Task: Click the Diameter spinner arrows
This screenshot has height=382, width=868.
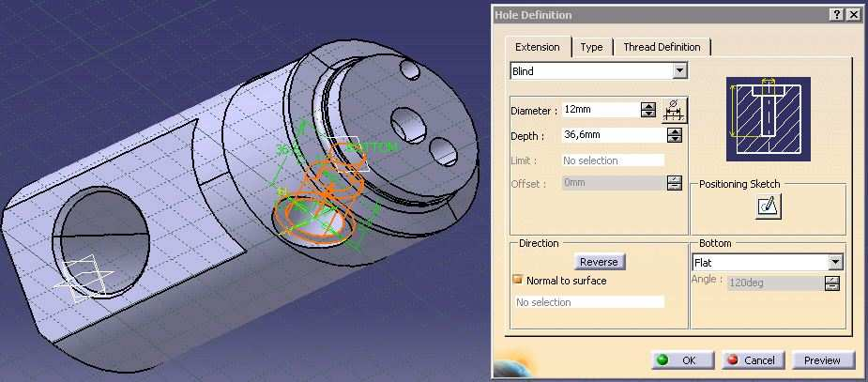Action: point(648,110)
